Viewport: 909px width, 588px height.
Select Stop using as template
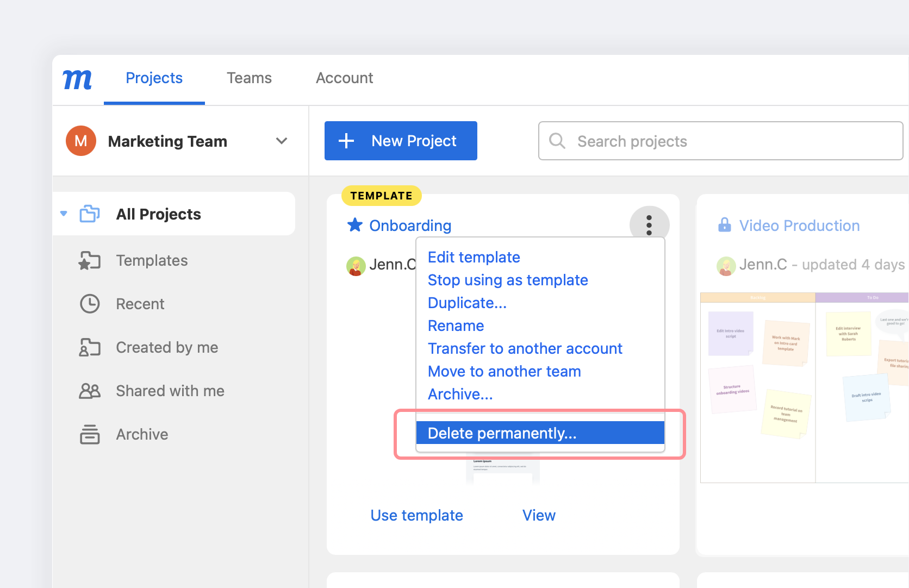tap(507, 280)
